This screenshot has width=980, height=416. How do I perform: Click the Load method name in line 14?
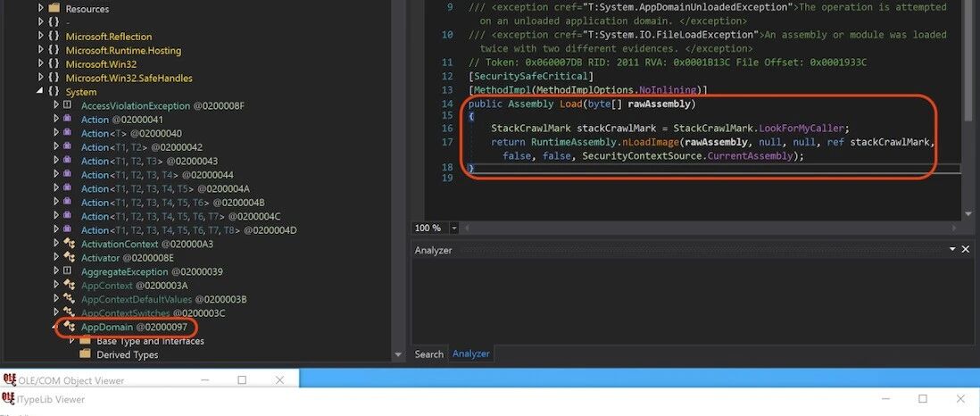pos(570,104)
